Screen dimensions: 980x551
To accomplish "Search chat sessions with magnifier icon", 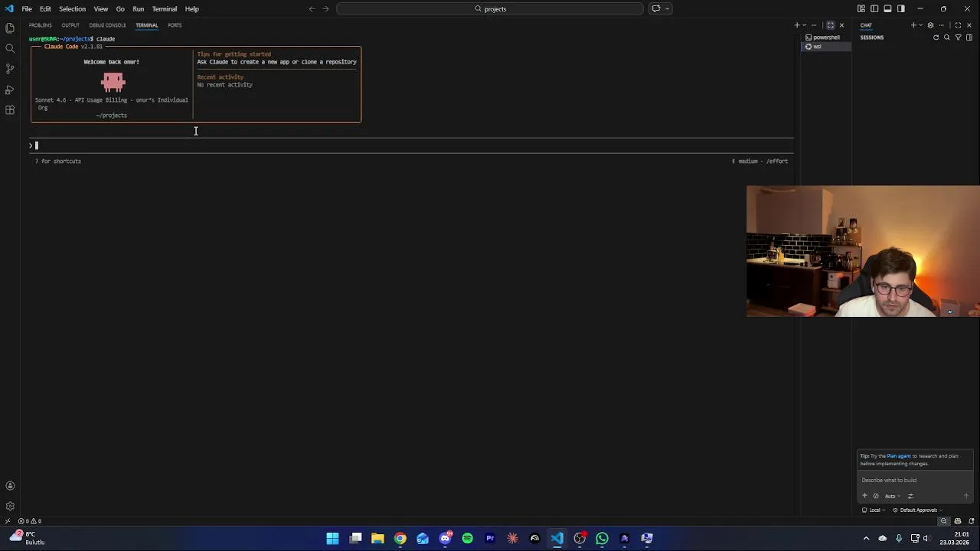I will point(947,37).
